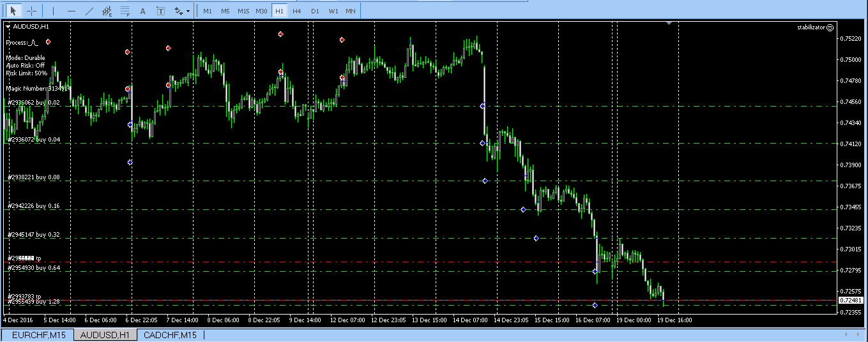This screenshot has height=342, width=868.
Task: Switch to D1 daily timeframe
Action: (x=315, y=11)
